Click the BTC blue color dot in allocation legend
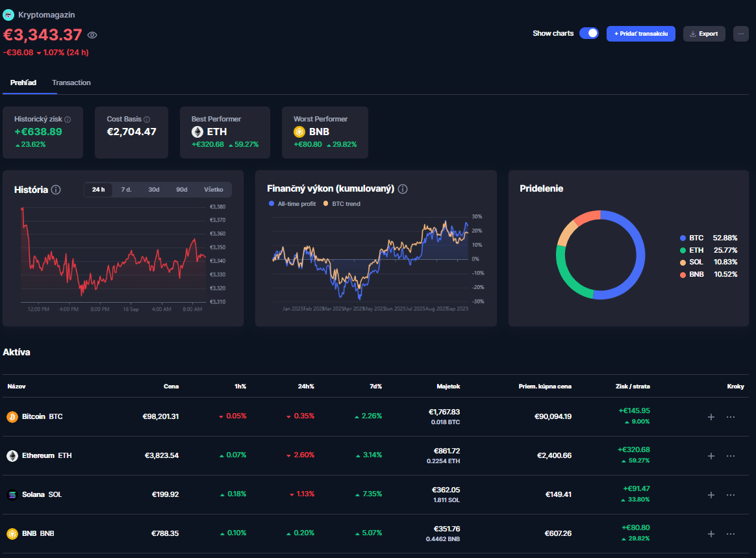 pyautogui.click(x=683, y=238)
